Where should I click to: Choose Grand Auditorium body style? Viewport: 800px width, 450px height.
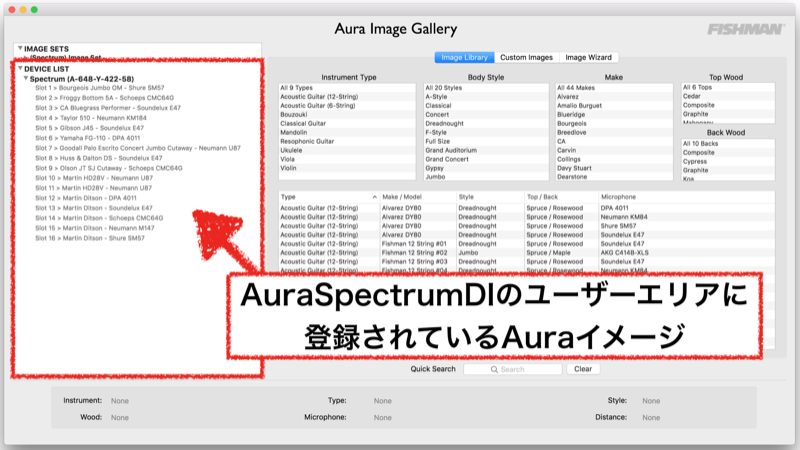[486, 151]
